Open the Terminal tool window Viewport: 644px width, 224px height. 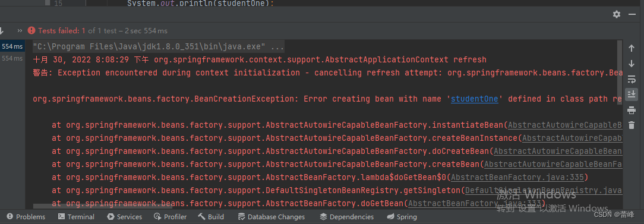[x=77, y=217]
